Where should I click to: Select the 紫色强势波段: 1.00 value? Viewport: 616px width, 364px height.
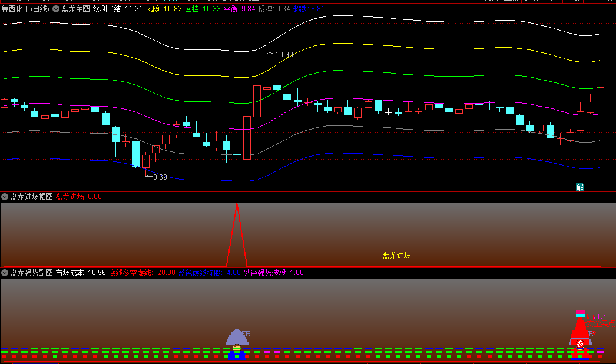point(273,272)
